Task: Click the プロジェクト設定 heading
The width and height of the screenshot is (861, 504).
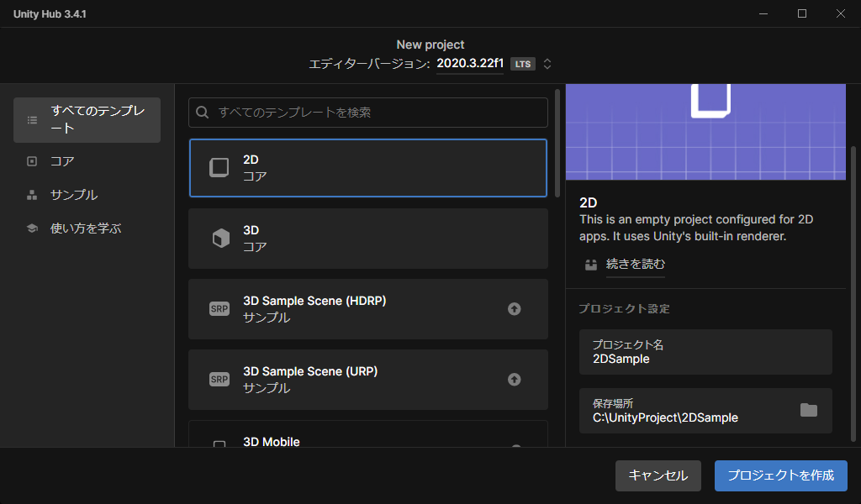Action: click(x=625, y=309)
